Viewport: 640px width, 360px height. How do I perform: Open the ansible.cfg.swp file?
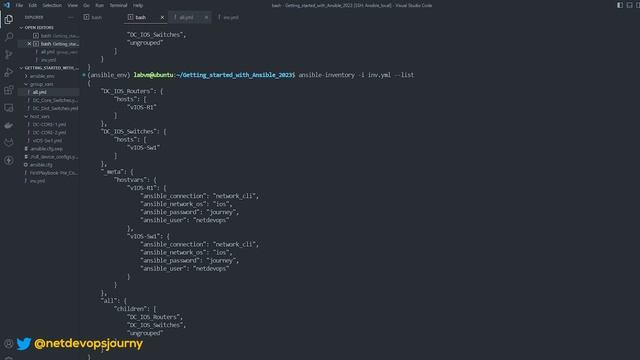coord(46,149)
